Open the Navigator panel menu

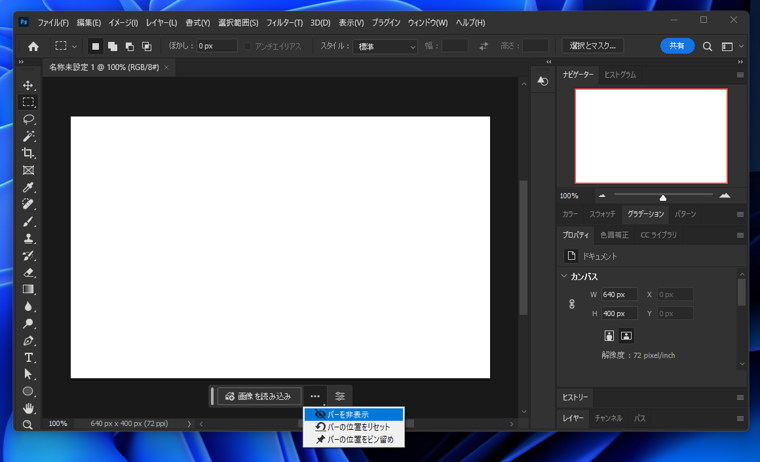tap(740, 75)
